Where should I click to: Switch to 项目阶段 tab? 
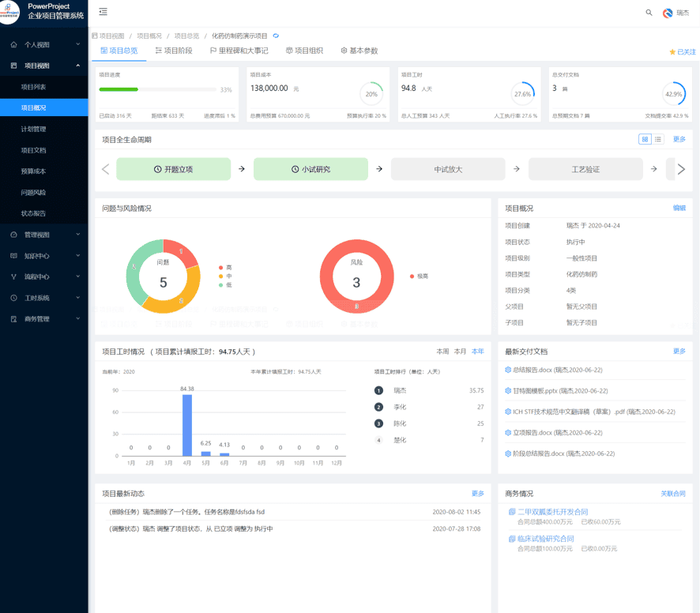(174, 51)
